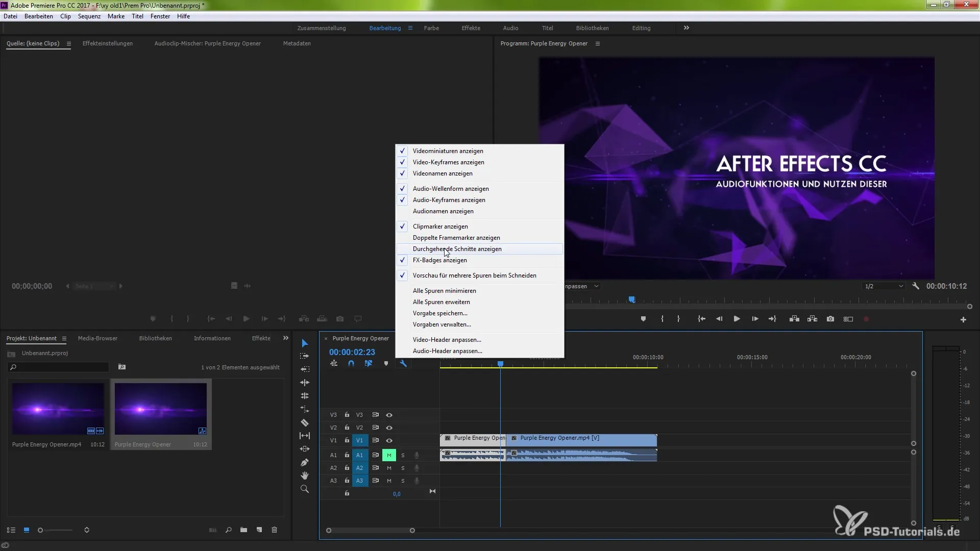Image resolution: width=980 pixels, height=551 pixels.
Task: Open Media-Browser tab
Action: click(x=97, y=338)
